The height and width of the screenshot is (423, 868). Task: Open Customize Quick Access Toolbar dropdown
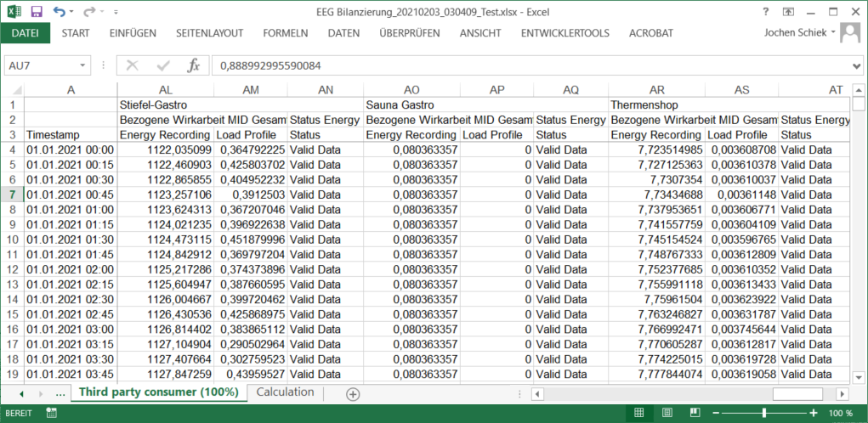click(116, 12)
